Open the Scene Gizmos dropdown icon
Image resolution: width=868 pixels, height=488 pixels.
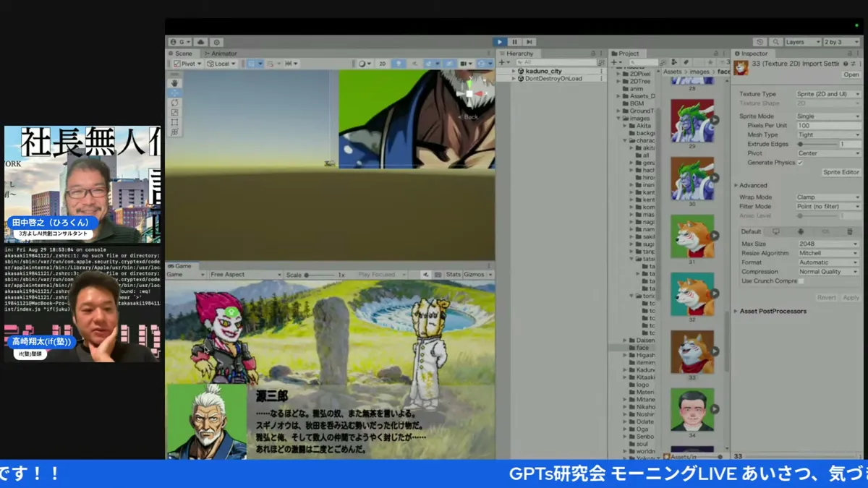click(485, 64)
